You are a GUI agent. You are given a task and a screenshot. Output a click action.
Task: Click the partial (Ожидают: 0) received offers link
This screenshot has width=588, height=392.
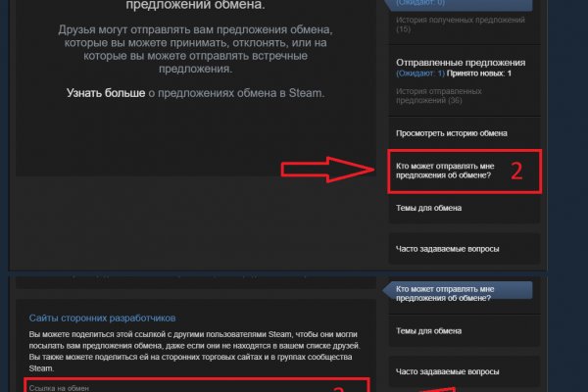420,3
